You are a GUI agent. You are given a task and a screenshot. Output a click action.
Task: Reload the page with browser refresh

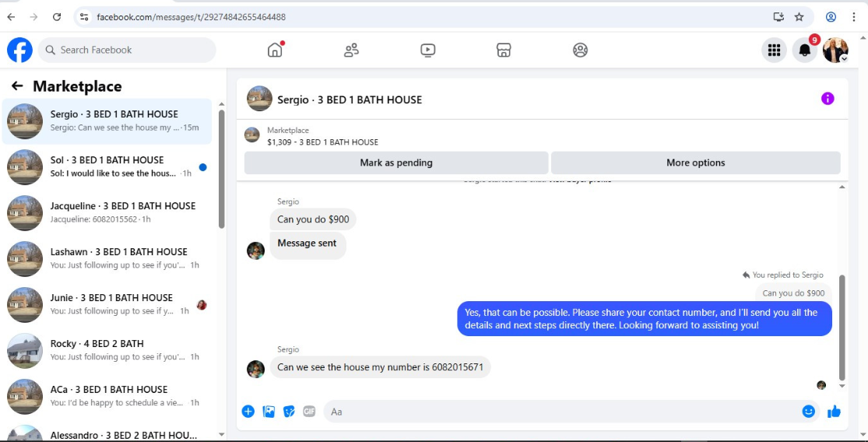(x=57, y=17)
